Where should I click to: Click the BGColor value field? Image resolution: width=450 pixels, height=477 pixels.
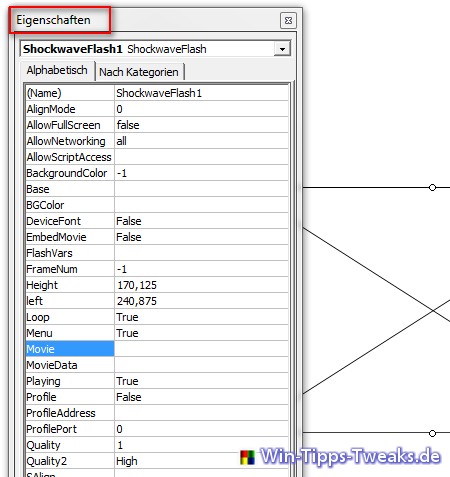pos(201,205)
